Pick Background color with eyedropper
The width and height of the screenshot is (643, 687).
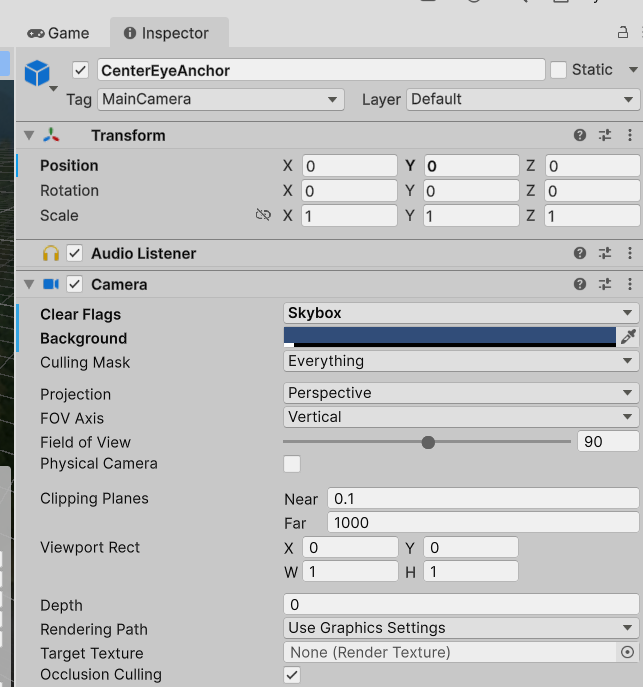[x=628, y=337]
